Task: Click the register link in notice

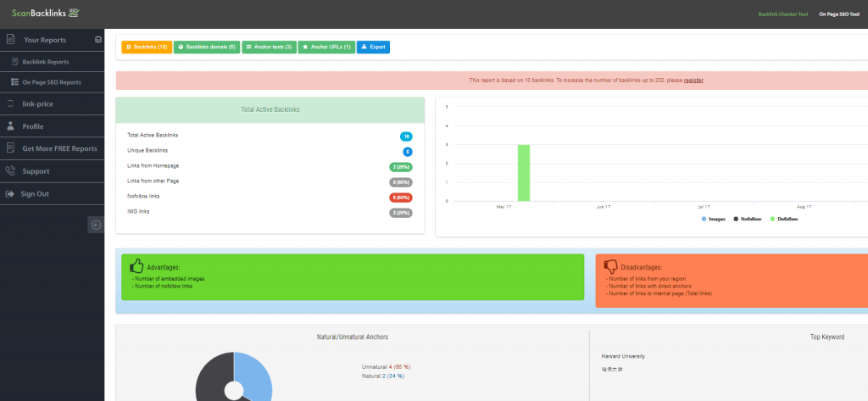Action: 693,81
